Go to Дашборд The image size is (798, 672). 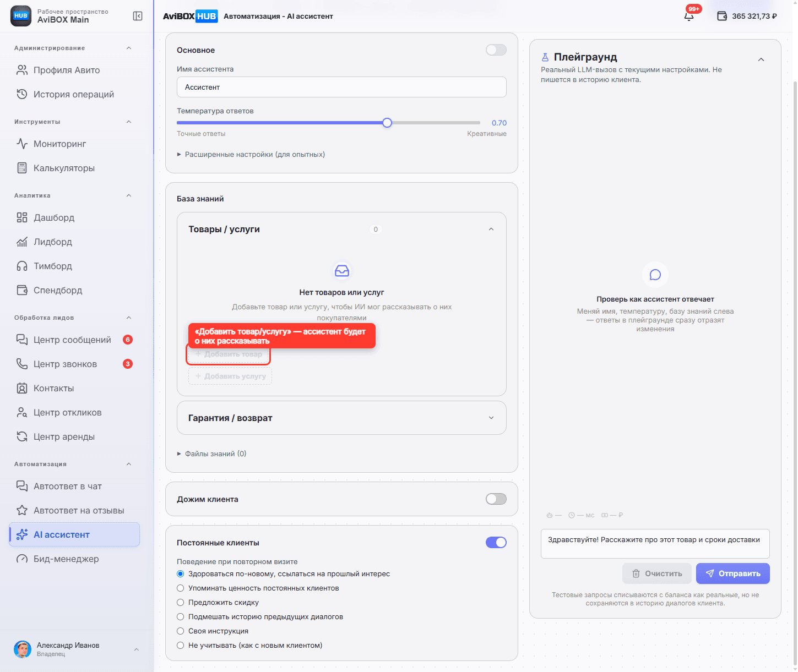pos(74,217)
